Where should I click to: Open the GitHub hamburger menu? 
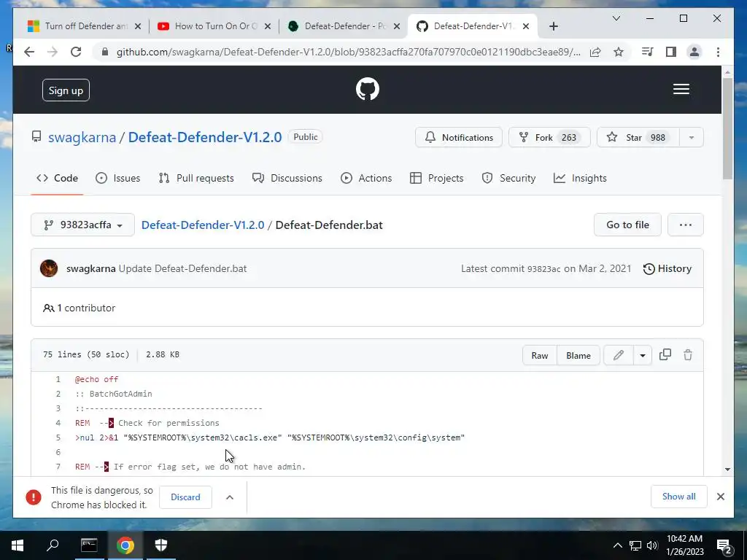pos(681,89)
